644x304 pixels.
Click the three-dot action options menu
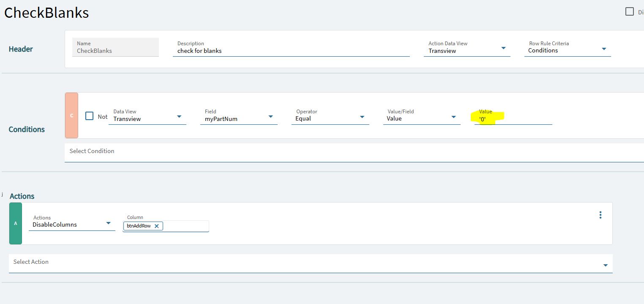click(x=600, y=215)
